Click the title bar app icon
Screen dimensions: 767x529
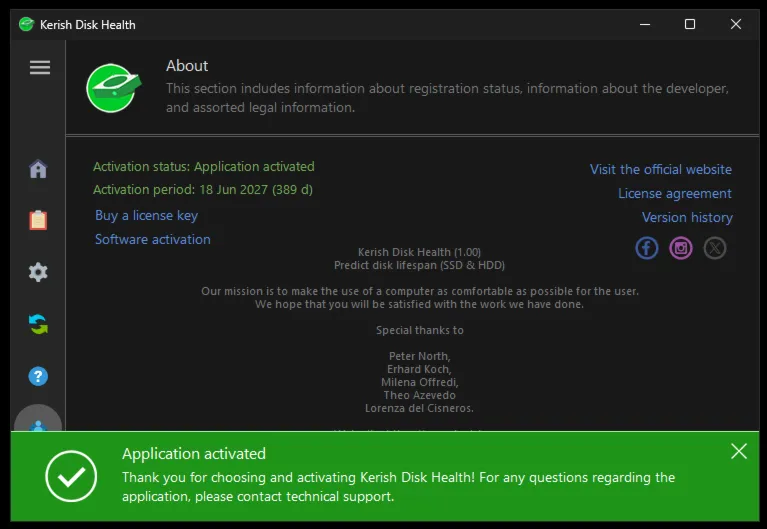(26, 24)
